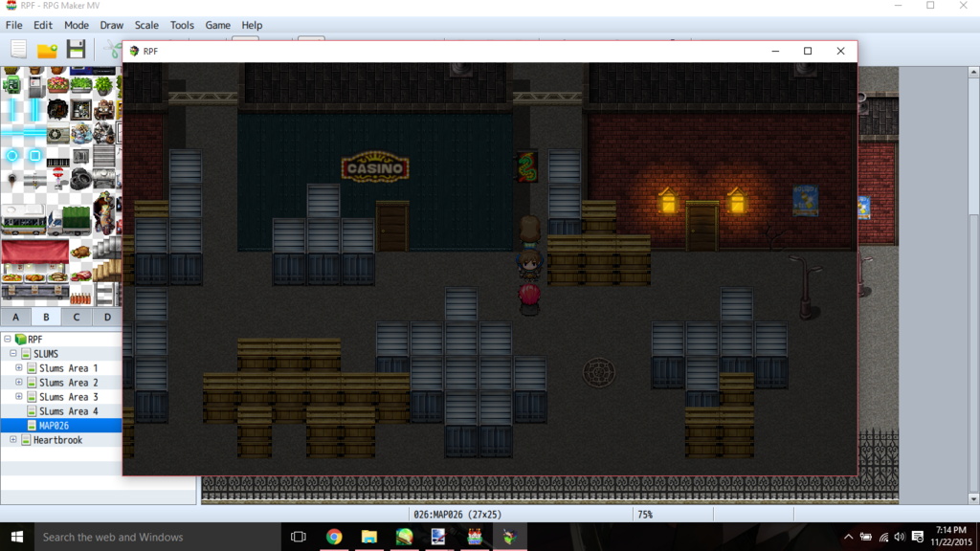Image resolution: width=980 pixels, height=551 pixels.
Task: Click the New Project toolbar icon
Action: (x=18, y=50)
